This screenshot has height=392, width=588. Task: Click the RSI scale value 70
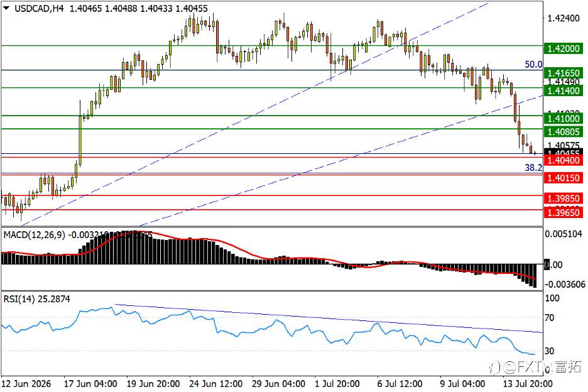[549, 318]
